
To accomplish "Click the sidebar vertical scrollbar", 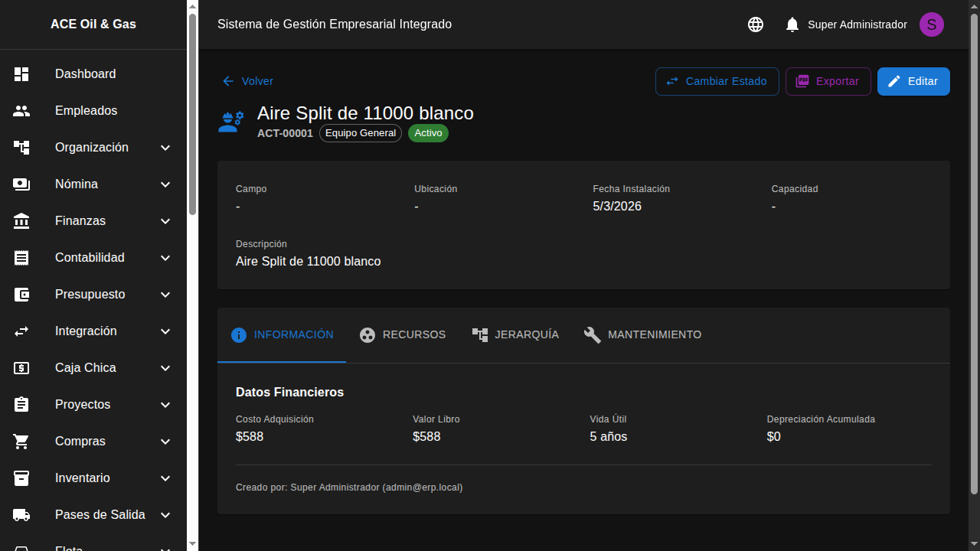I will pos(192,115).
